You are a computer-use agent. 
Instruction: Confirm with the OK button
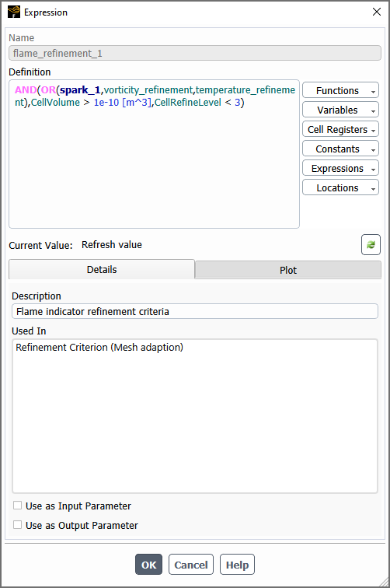pos(148,565)
